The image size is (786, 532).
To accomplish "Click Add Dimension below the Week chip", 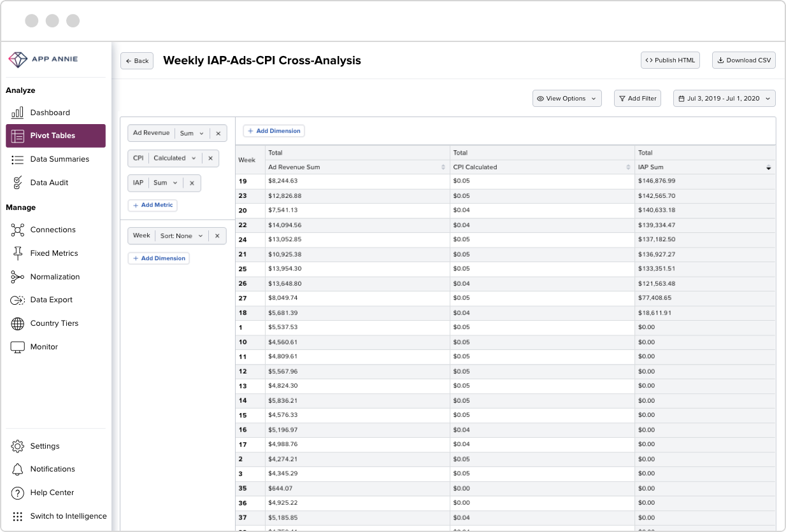I will pos(159,258).
